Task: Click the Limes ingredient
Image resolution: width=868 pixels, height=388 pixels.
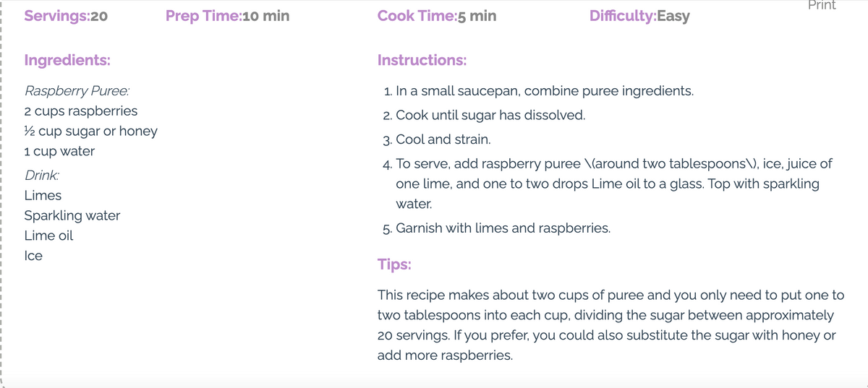Action: (x=43, y=195)
